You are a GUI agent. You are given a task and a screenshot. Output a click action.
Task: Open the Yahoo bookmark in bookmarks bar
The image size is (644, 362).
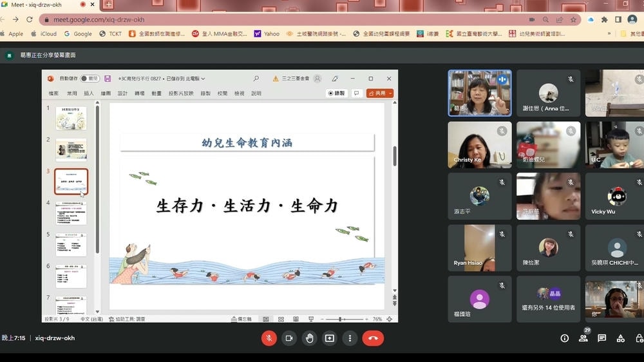tap(267, 33)
